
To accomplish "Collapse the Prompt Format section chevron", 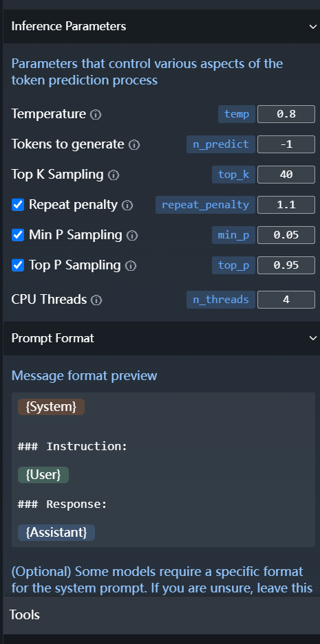I will click(312, 338).
